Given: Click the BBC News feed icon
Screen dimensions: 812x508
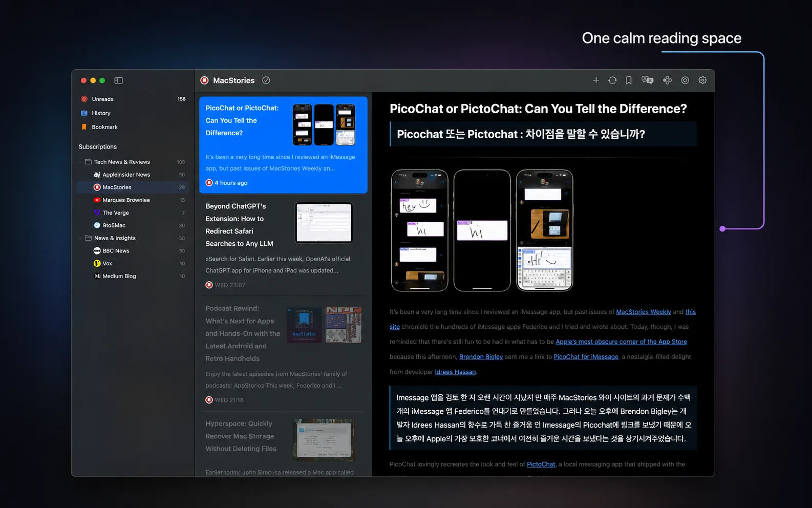Looking at the screenshot, I should (97, 251).
